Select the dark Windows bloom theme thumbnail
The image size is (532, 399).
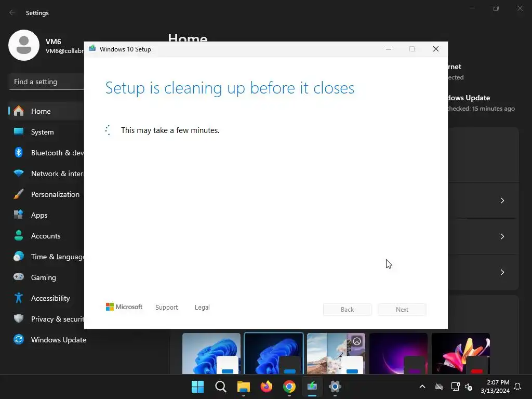tap(274, 353)
